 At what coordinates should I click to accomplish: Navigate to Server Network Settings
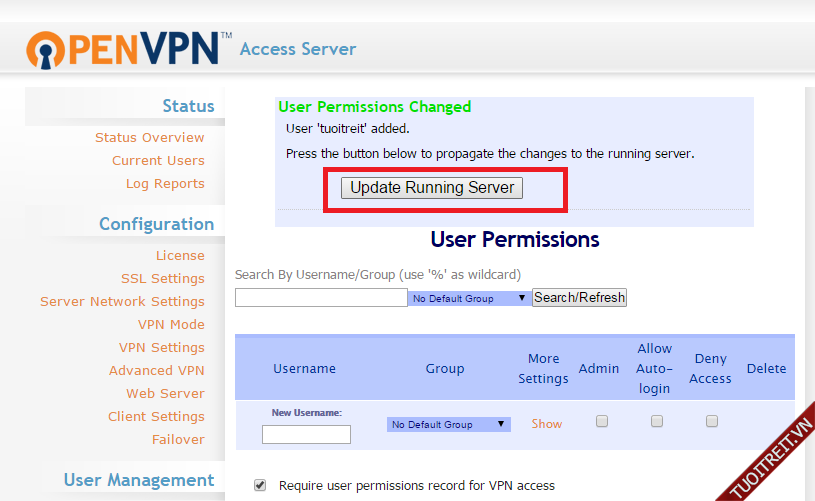click(122, 302)
